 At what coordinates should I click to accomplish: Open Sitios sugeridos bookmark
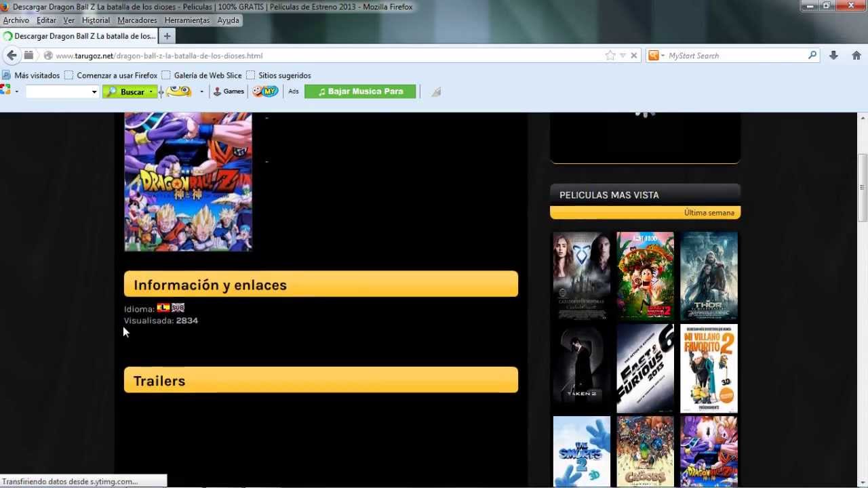(x=279, y=75)
